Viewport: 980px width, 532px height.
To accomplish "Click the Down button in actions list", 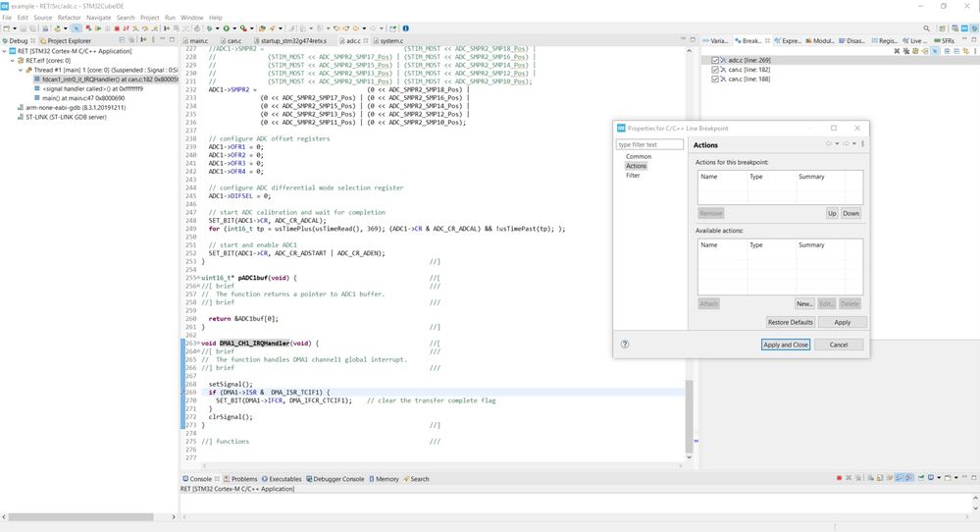I will pyautogui.click(x=851, y=213).
